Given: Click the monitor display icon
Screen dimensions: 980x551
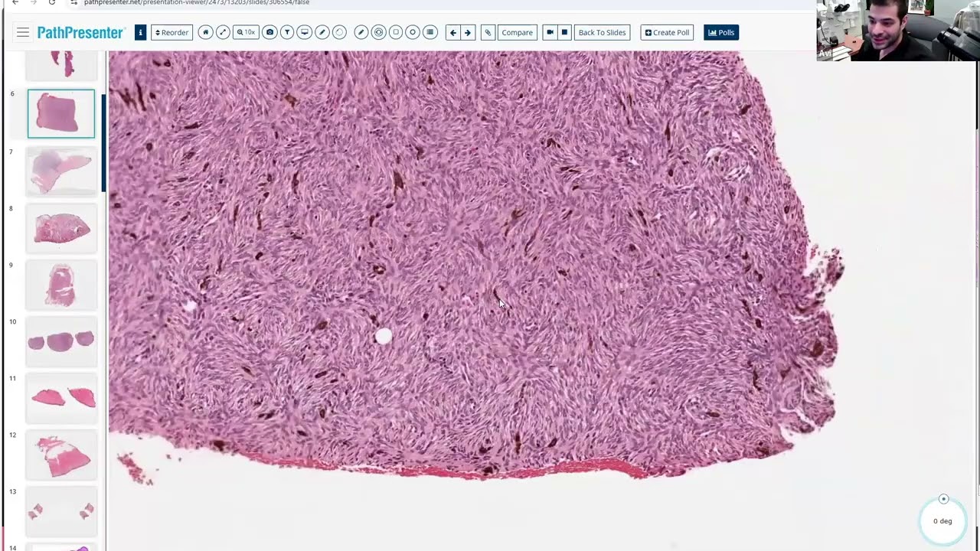Looking at the screenshot, I should point(305,32).
